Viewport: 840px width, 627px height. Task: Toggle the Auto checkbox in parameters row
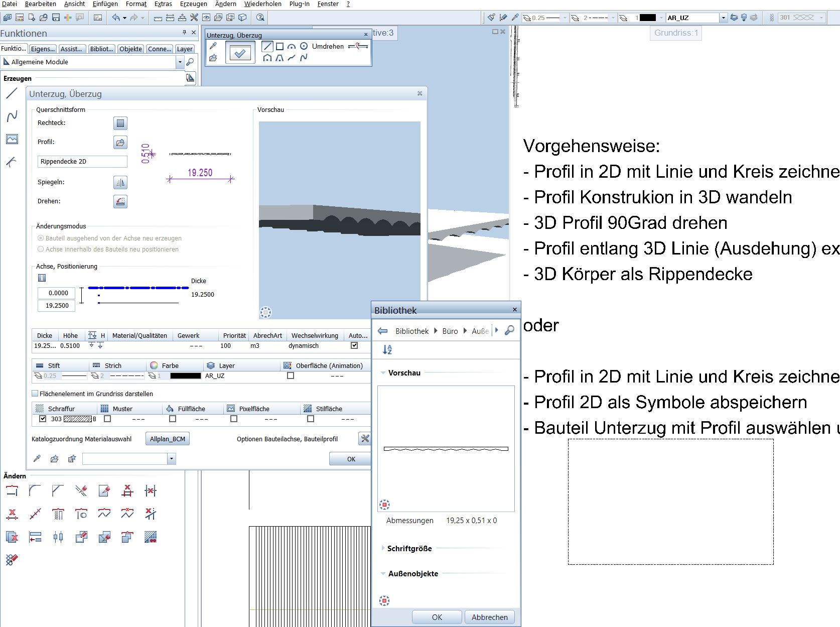pyautogui.click(x=354, y=345)
